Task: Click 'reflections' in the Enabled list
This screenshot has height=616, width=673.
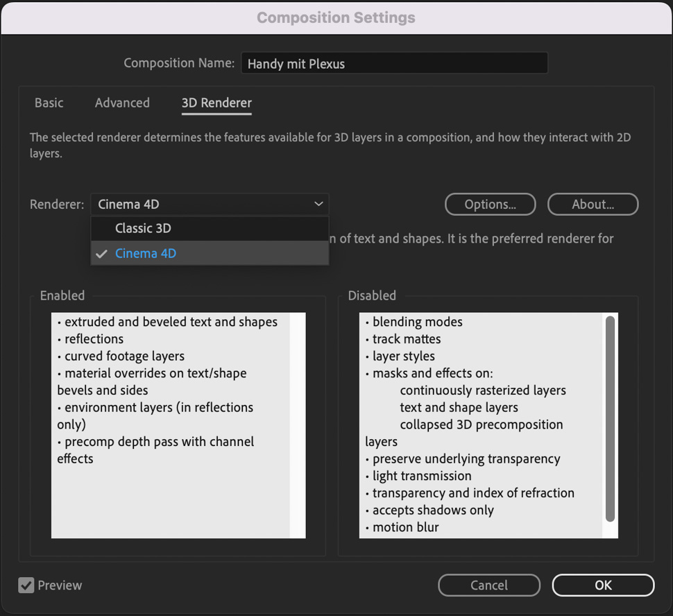Action: (94, 339)
